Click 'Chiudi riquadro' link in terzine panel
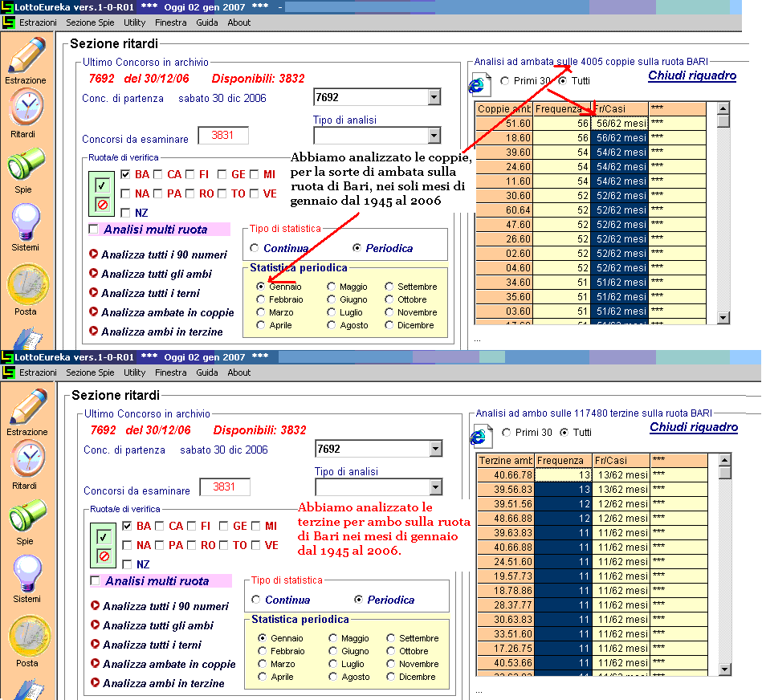This screenshot has height=700, width=762. (694, 428)
